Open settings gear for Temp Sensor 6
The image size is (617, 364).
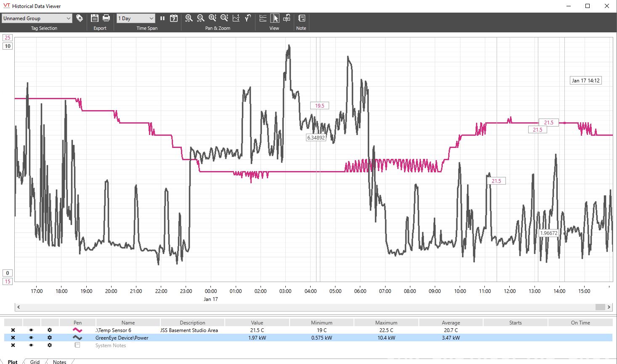[x=50, y=330]
